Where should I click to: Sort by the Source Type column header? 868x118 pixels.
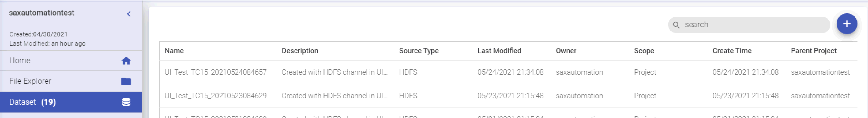[x=418, y=51]
